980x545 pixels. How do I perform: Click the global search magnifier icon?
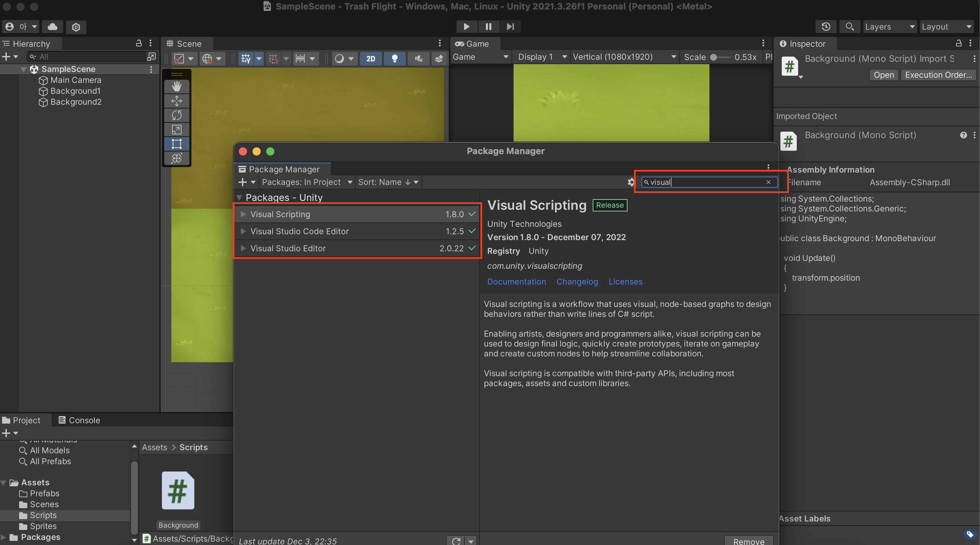tap(849, 27)
